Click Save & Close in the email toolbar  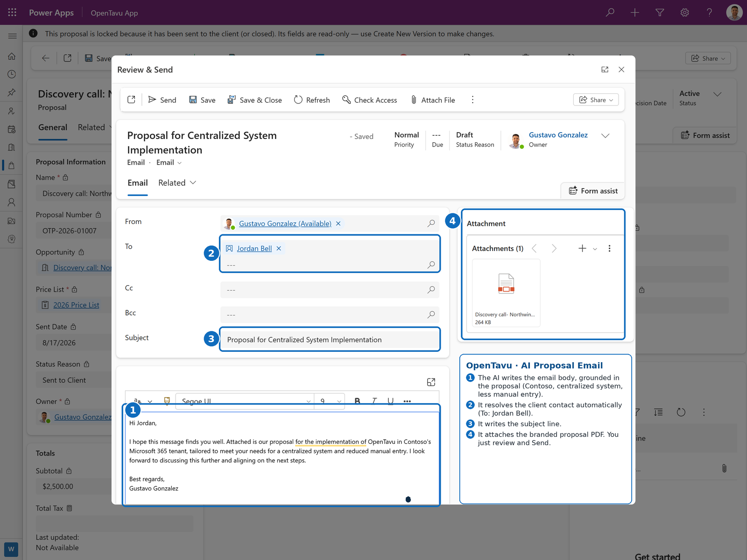click(254, 100)
